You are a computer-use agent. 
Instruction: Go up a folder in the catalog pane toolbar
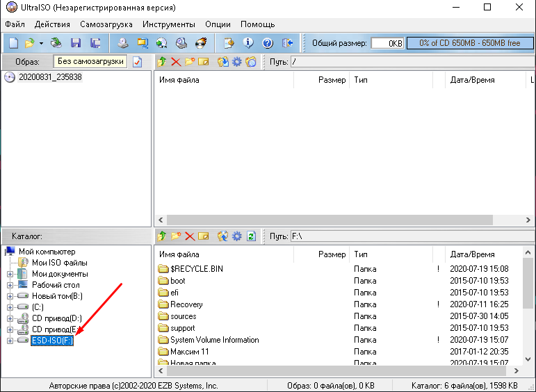click(162, 236)
